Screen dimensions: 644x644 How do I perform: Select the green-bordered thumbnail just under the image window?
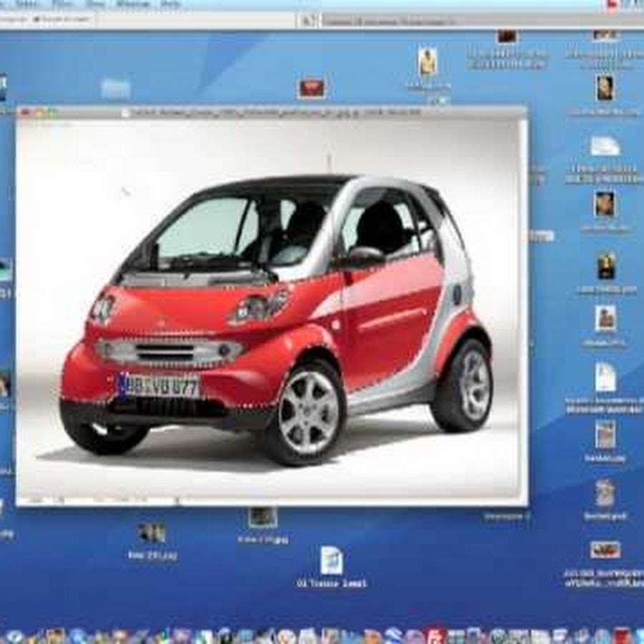263,517
